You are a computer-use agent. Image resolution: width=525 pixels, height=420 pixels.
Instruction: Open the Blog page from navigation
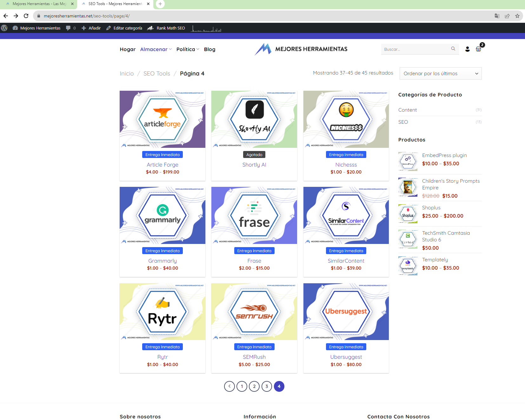[x=209, y=49]
